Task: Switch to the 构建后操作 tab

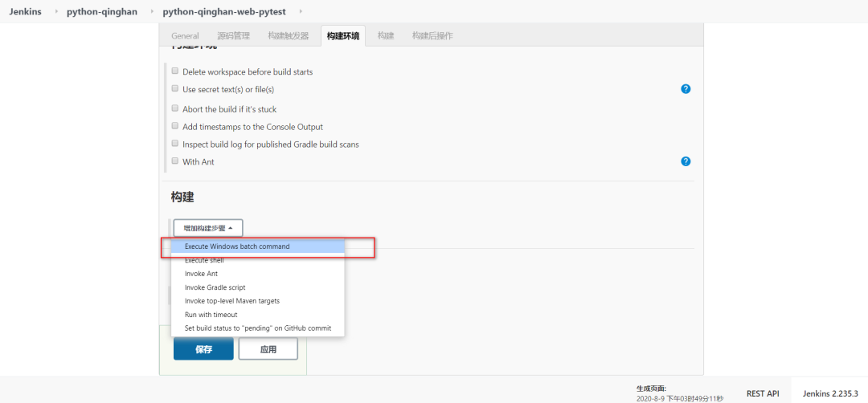Action: pos(432,36)
